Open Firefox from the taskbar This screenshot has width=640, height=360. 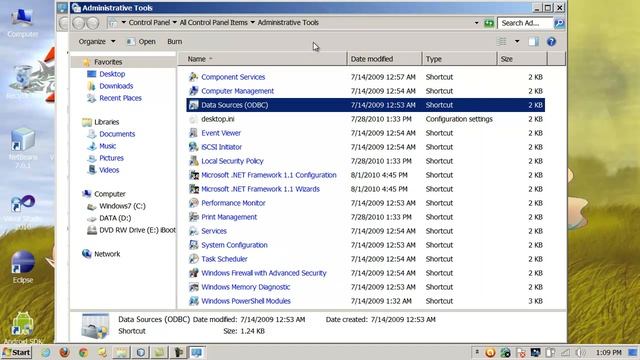point(64,352)
